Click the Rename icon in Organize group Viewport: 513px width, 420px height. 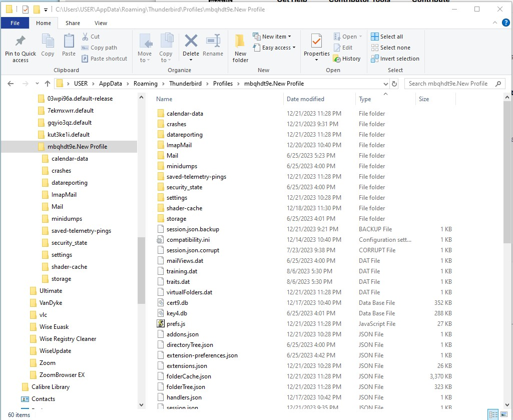213,42
